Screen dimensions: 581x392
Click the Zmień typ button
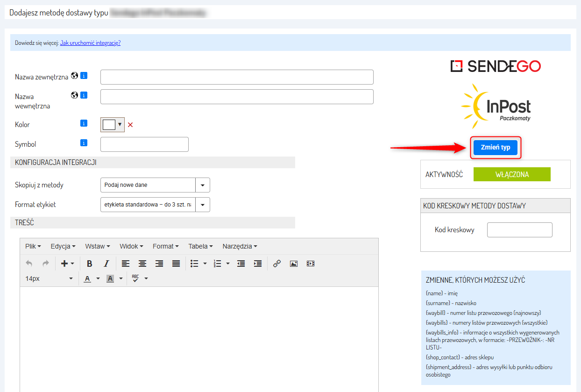click(x=496, y=147)
